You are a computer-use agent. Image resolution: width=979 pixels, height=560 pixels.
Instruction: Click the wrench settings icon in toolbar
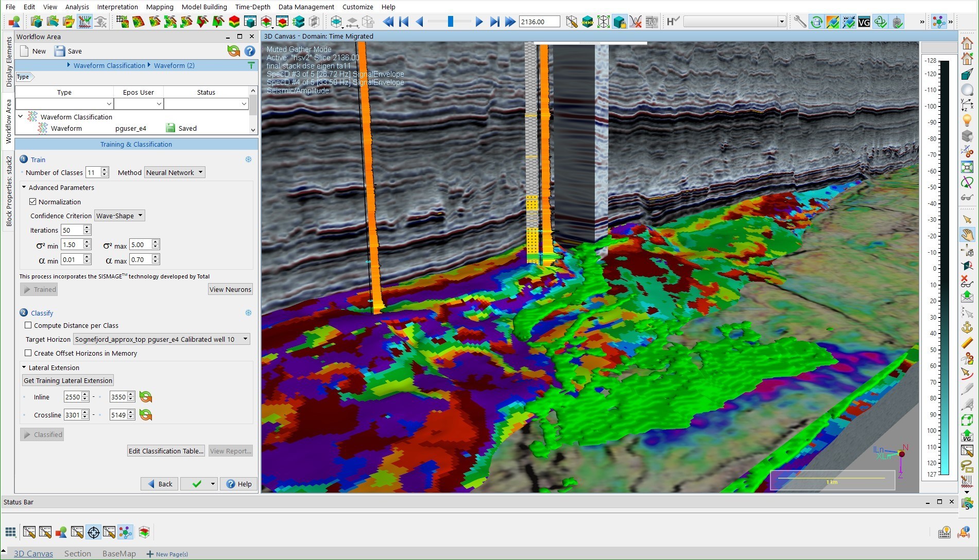[799, 22]
